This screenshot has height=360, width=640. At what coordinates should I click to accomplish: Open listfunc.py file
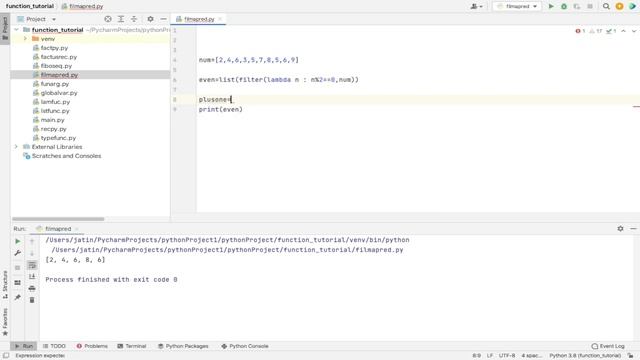(55, 111)
